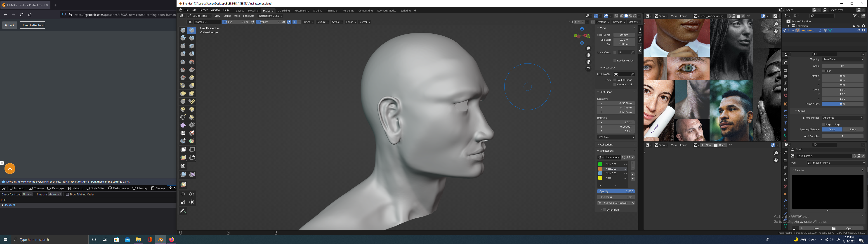Open the Sculpt menu in the header
Image resolution: width=868 pixels, height=244 pixels.
click(227, 16)
